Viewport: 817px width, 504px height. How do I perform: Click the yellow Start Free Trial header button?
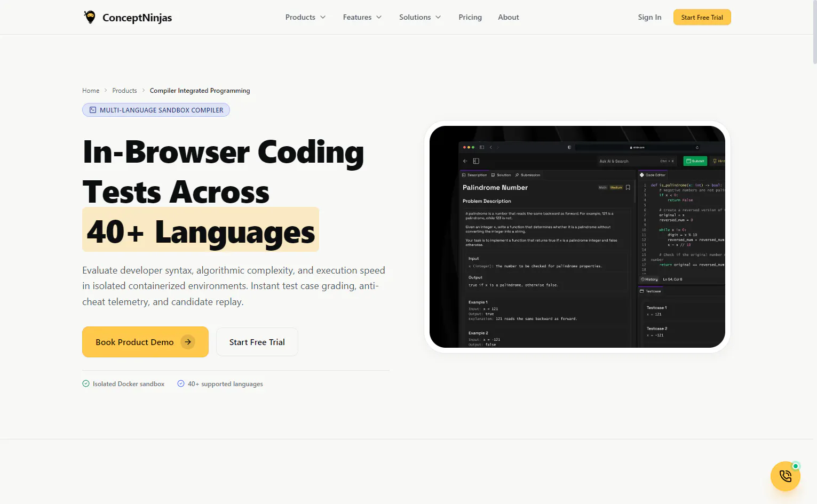point(702,17)
